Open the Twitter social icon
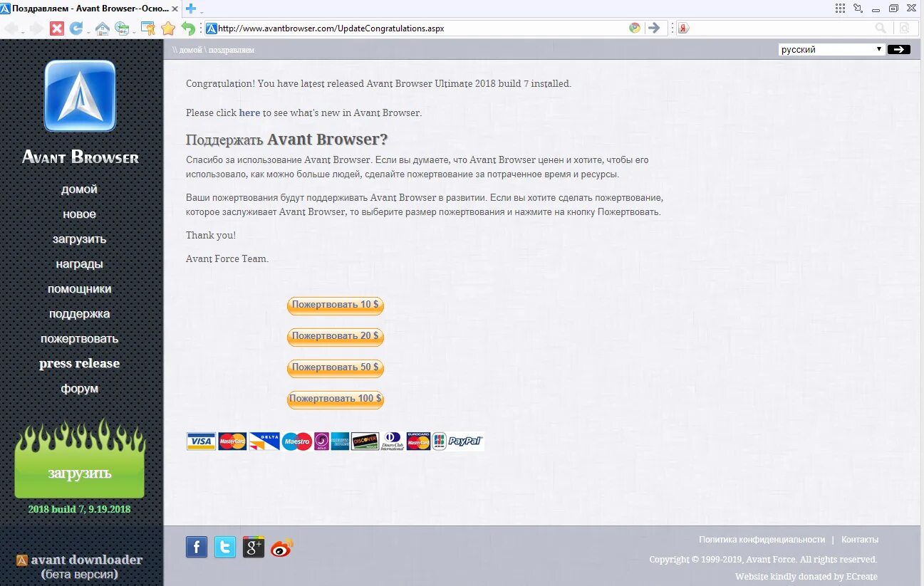Screen dimensions: 924x586 225,547
